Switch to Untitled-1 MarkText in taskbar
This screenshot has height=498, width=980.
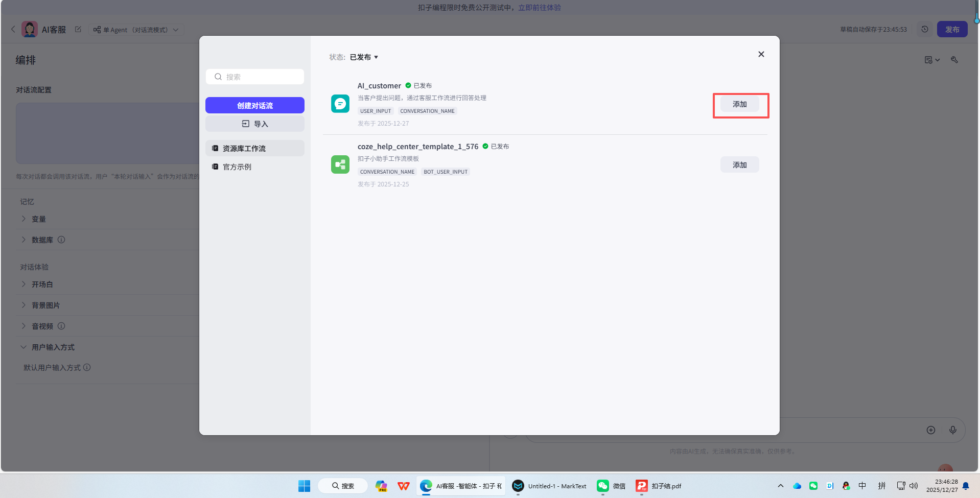pyautogui.click(x=549, y=486)
